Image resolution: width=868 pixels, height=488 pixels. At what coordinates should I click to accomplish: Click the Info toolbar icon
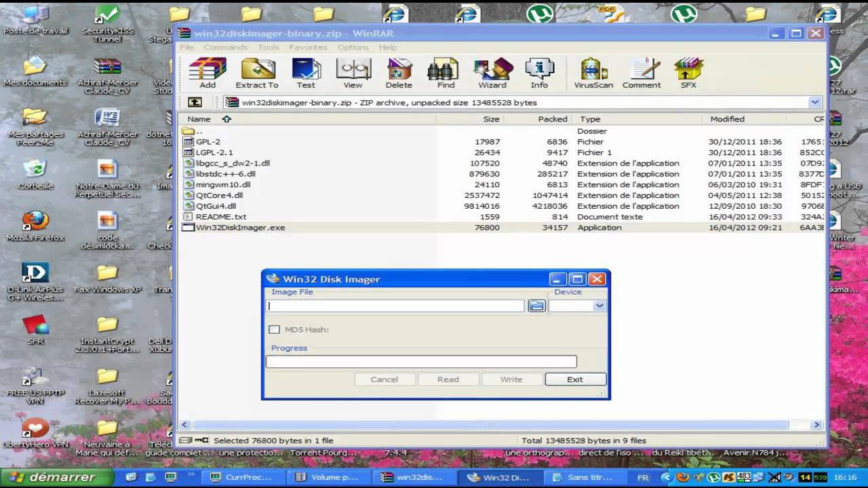pos(539,73)
